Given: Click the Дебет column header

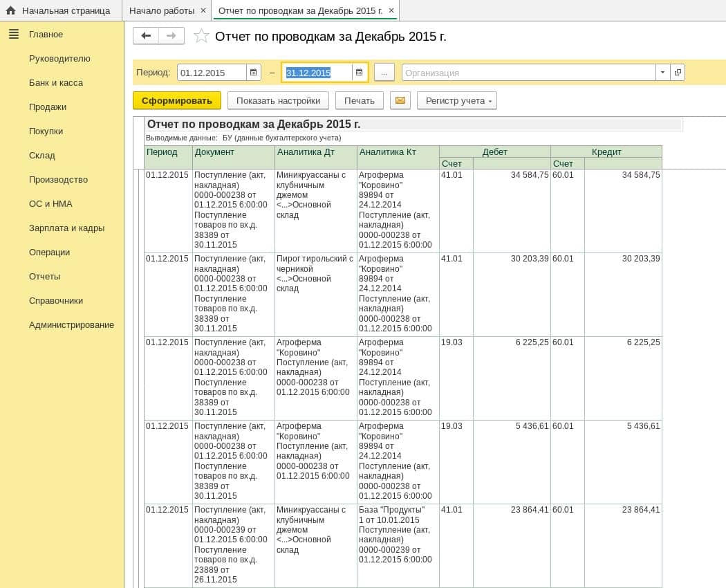Looking at the screenshot, I should (495, 151).
